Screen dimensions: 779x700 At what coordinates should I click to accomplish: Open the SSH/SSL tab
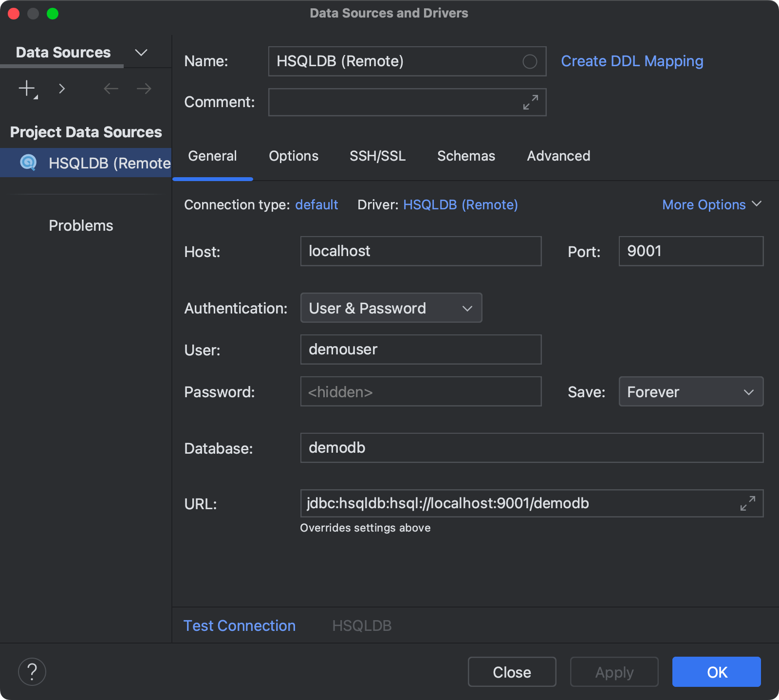[377, 156]
